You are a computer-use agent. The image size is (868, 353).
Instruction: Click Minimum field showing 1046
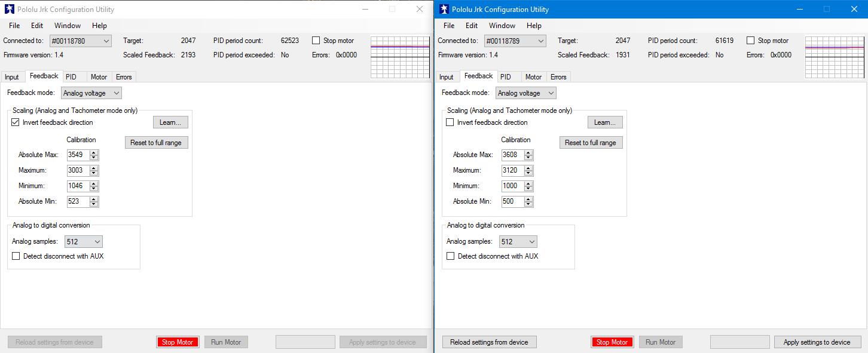point(78,186)
